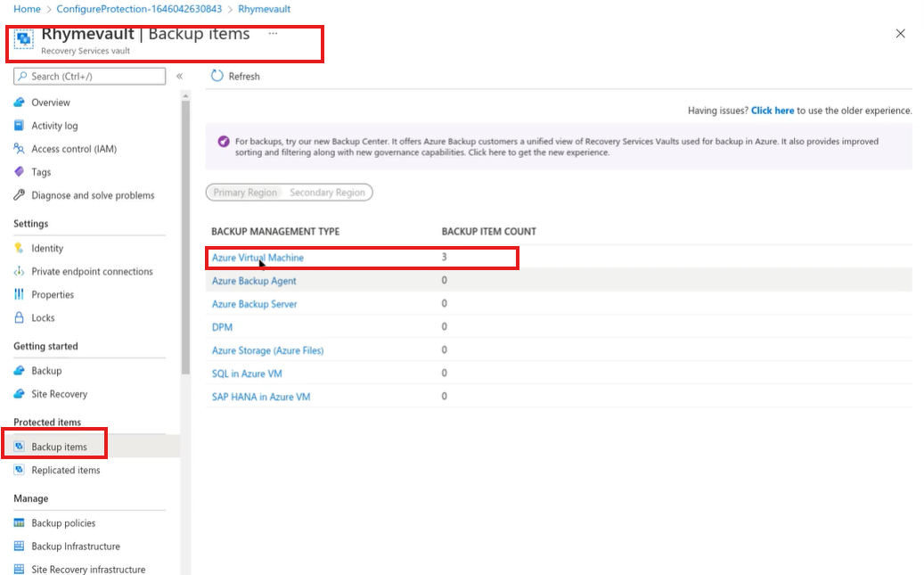Open Azure Storage (Azure Files) link
This screenshot has width=924, height=575.
(267, 350)
